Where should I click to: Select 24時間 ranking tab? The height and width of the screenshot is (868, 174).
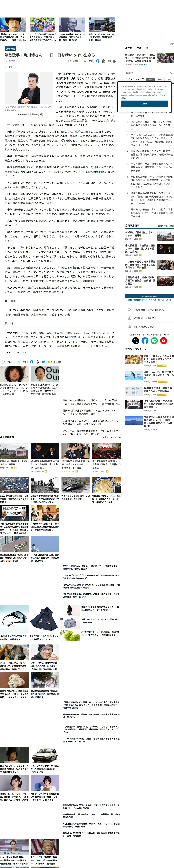pyautogui.click(x=160, y=80)
